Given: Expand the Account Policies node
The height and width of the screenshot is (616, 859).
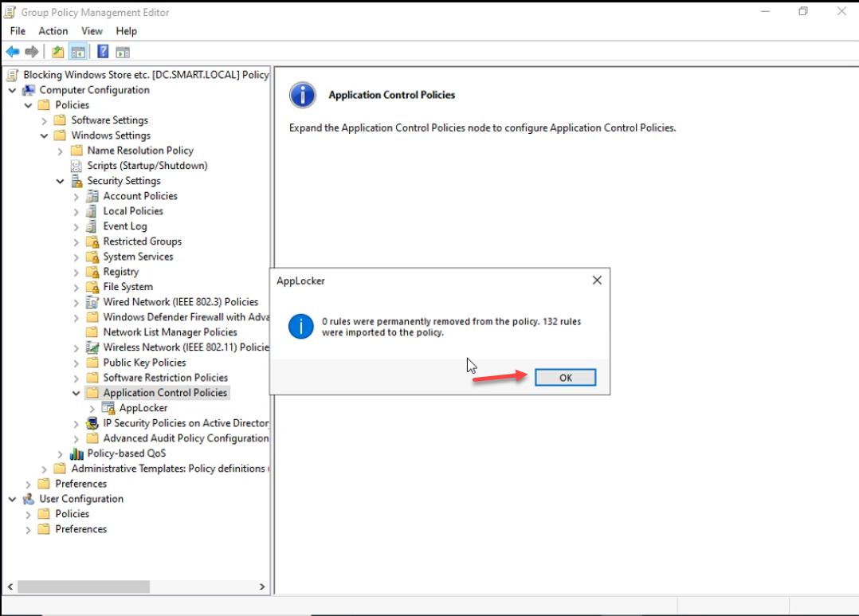Looking at the screenshot, I should [x=76, y=196].
